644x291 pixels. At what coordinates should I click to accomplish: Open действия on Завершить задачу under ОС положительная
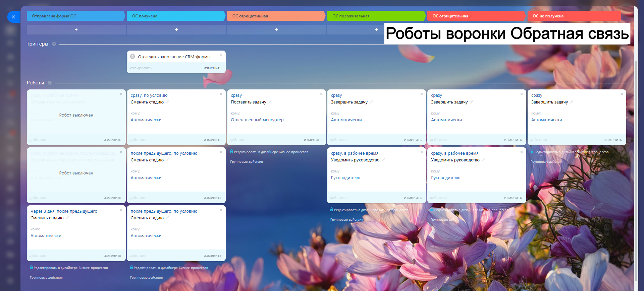[338, 140]
